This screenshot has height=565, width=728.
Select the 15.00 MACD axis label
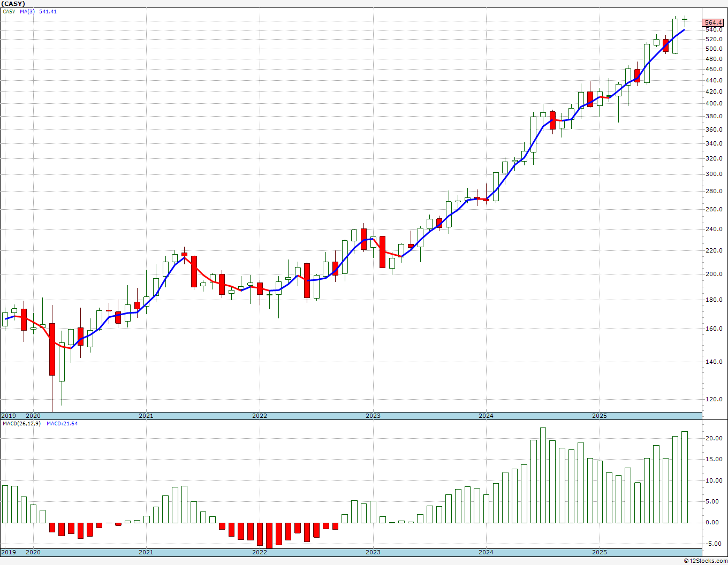714,460
